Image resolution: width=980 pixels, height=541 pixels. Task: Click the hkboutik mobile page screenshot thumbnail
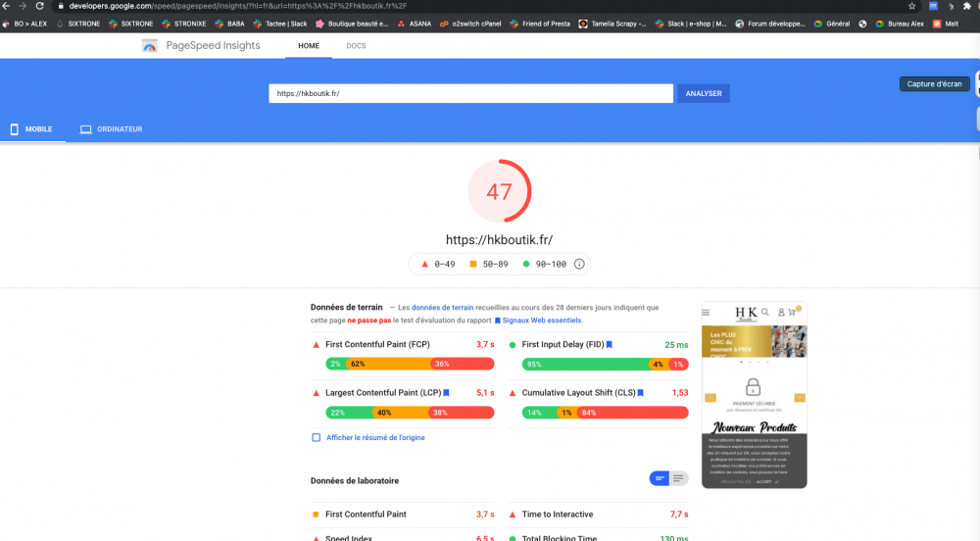click(x=755, y=395)
